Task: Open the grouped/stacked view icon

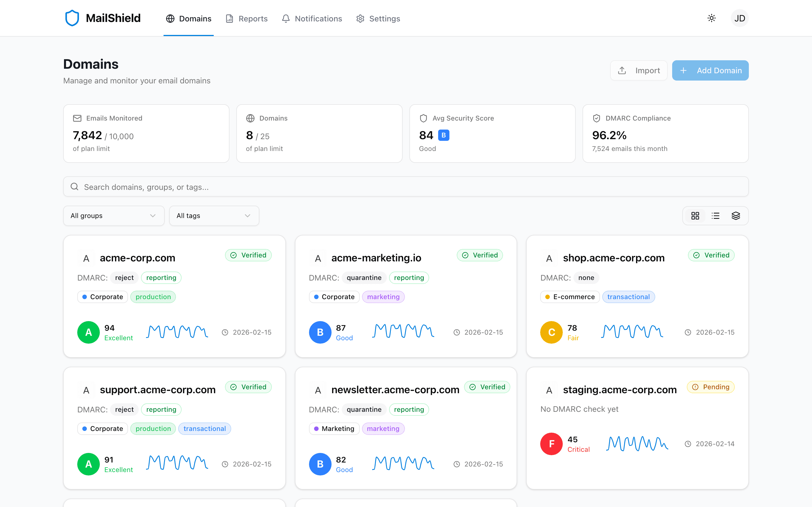Action: (736, 215)
